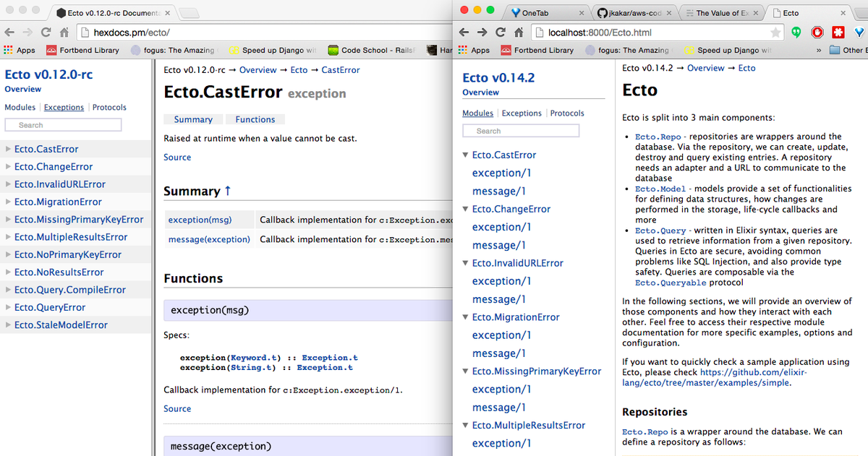Image resolution: width=868 pixels, height=456 pixels.
Task: Open Apps grid in hexdocs window bookmarks
Action: pos(19,51)
